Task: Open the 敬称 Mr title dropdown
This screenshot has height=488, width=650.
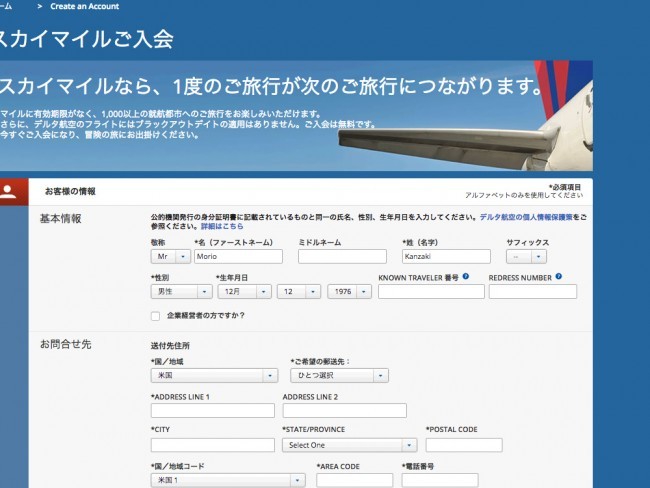Action: coord(171,257)
